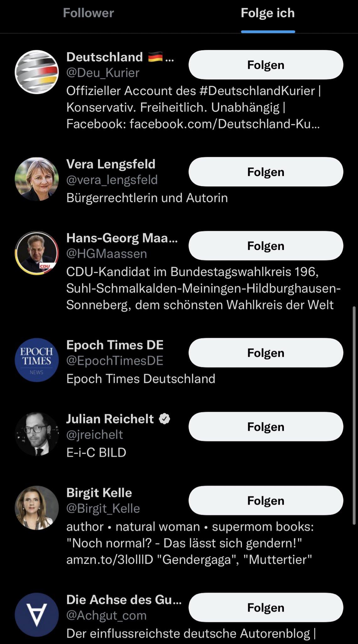The image size is (358, 644).
Task: Open the amzn.to link in Birgit Kelle's bio
Action: (x=110, y=560)
